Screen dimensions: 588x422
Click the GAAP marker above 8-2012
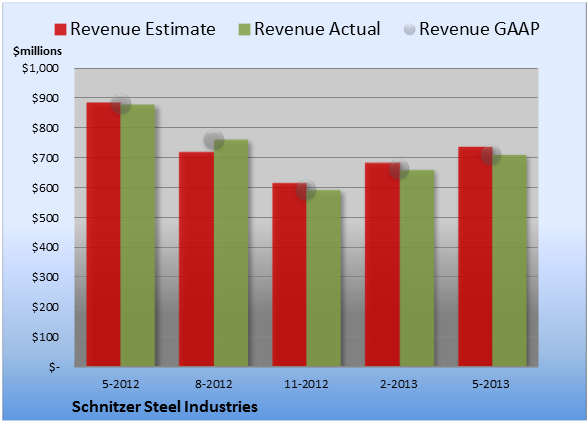click(214, 140)
